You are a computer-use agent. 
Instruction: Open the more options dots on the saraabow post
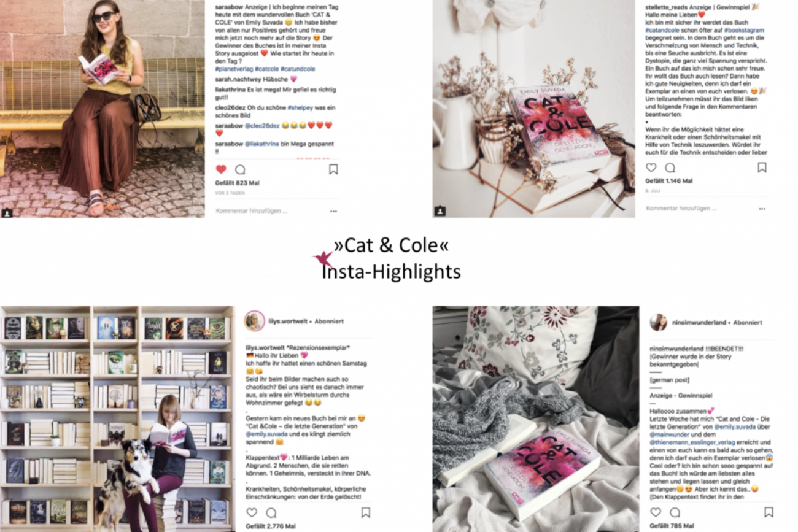pyautogui.click(x=333, y=210)
